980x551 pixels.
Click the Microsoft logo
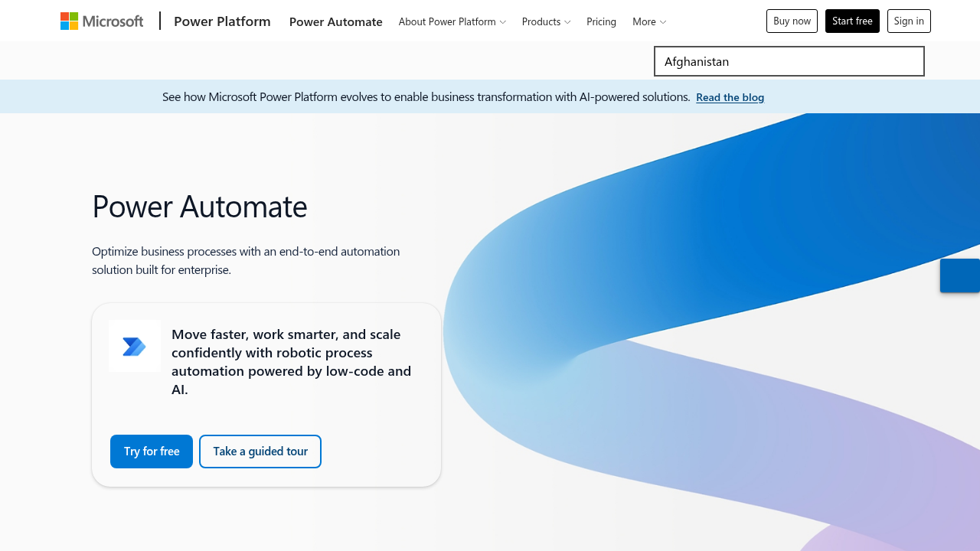pos(102,21)
